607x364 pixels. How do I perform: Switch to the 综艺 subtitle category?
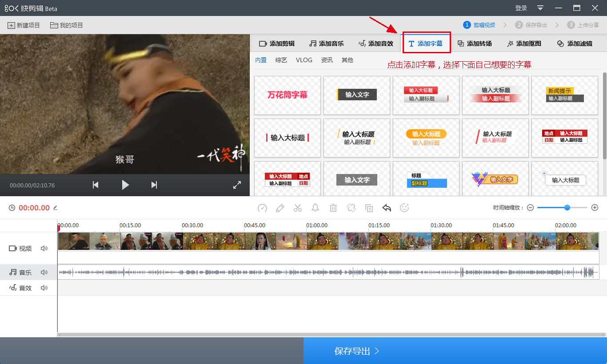click(281, 60)
